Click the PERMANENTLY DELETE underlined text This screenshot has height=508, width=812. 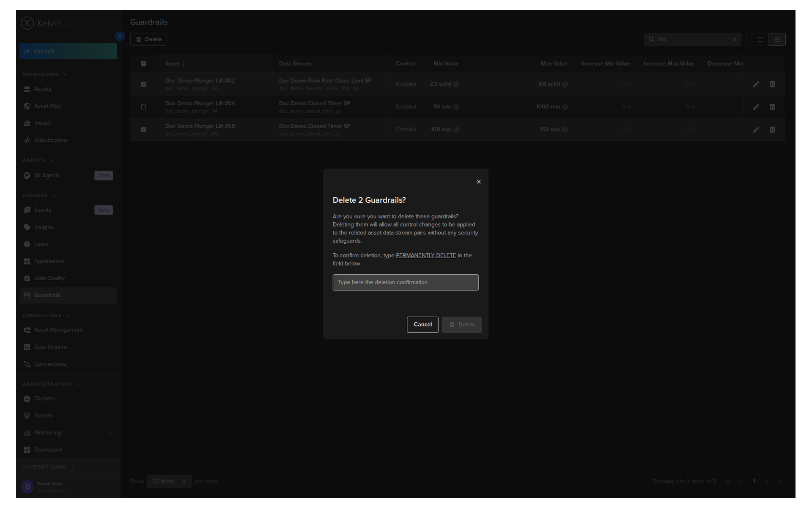click(x=426, y=255)
